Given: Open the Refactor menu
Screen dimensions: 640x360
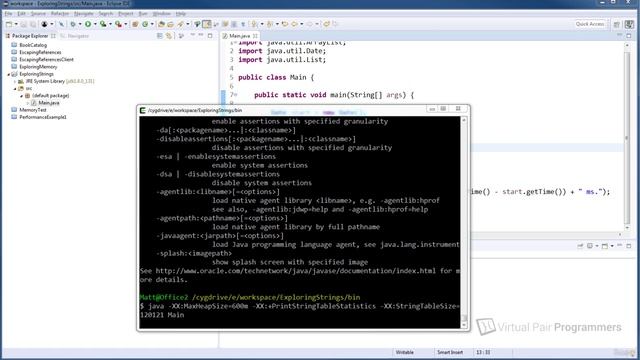Looking at the screenshot, I should 60,13.
